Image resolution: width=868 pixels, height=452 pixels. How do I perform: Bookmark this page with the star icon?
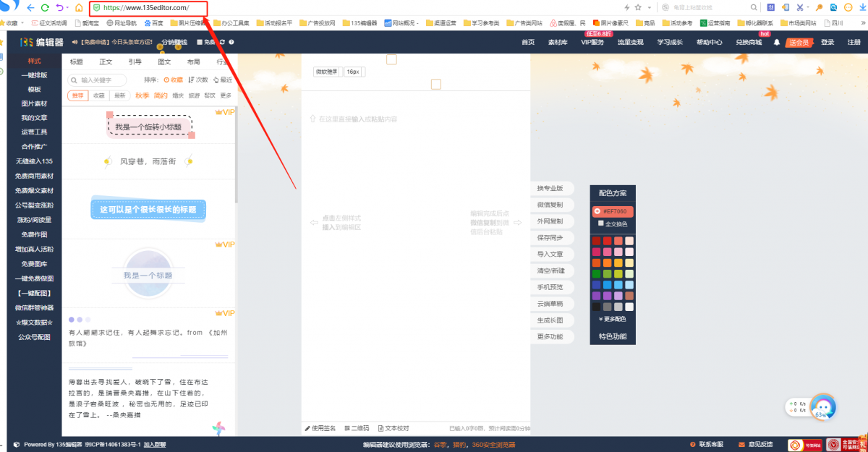(638, 7)
